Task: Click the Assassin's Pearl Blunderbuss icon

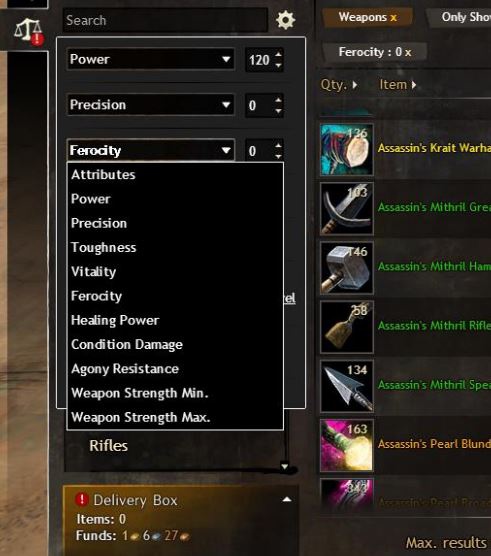Action: tap(346, 445)
